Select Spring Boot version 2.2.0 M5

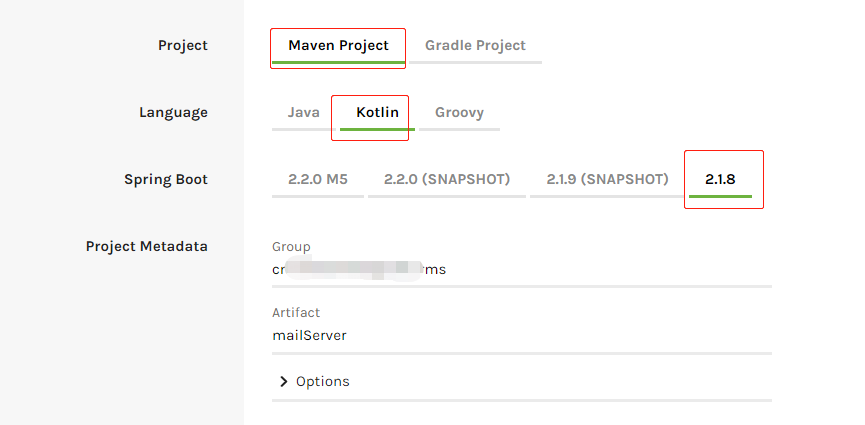point(317,180)
